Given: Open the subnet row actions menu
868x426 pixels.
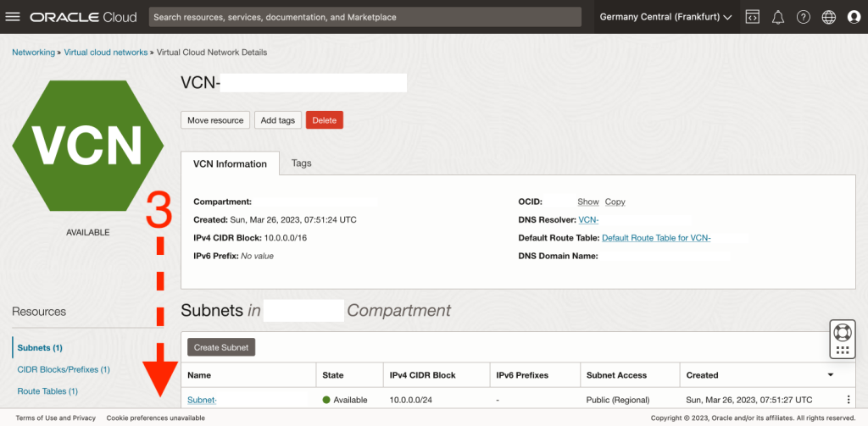Looking at the screenshot, I should (x=849, y=400).
